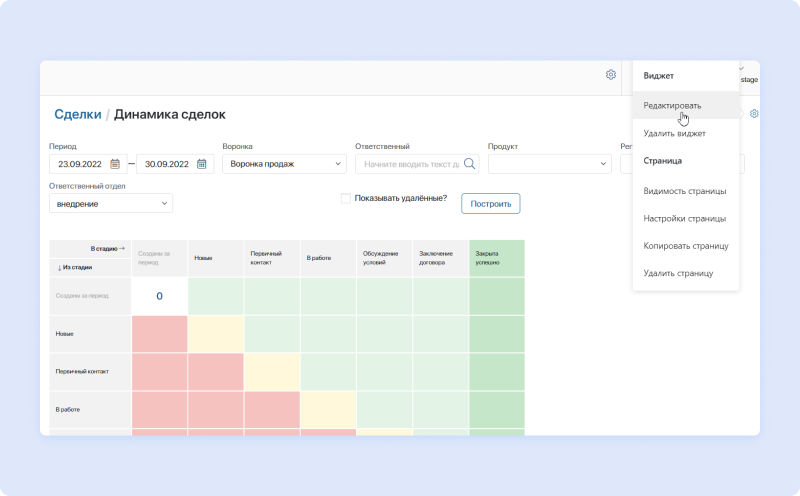Open the Продукт dropdown
Screen dimensions: 800x496
pos(549,164)
